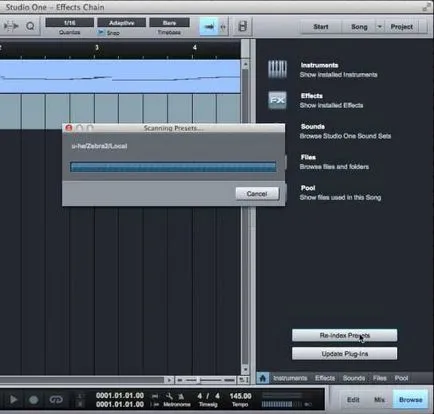Click the 4 / 4 time signature
434x414 pixels.
208,396
